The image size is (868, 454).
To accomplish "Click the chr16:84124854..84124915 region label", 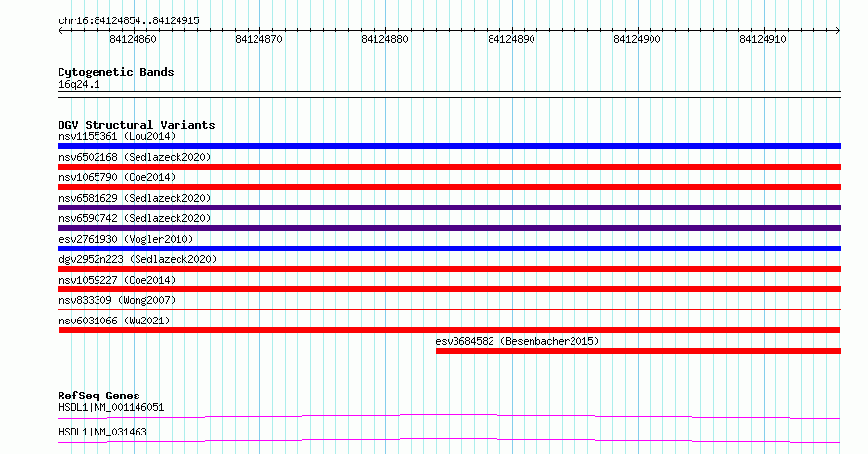I will tap(129, 21).
